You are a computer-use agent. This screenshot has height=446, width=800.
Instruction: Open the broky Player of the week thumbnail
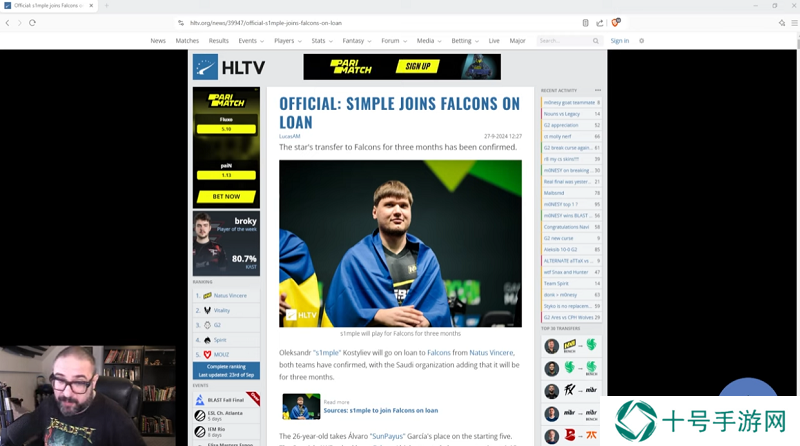click(226, 243)
